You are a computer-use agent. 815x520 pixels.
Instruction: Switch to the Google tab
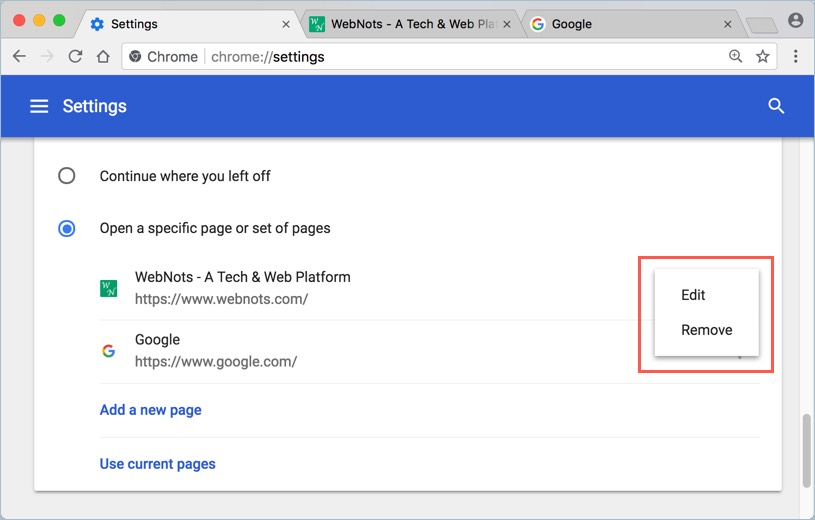(620, 24)
